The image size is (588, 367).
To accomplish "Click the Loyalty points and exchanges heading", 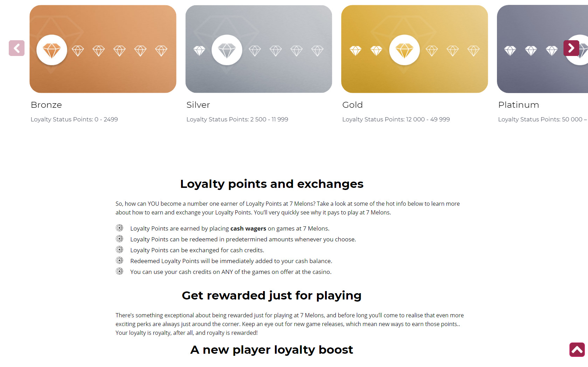I will pyautogui.click(x=272, y=184).
